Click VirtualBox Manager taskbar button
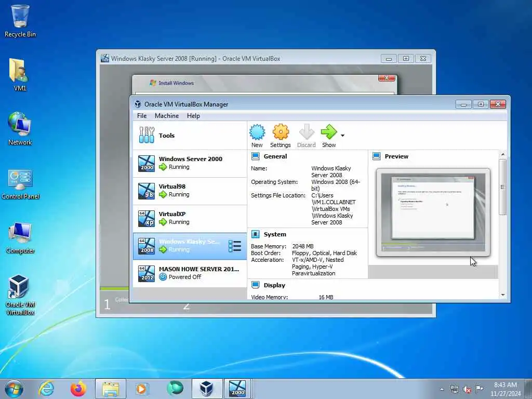This screenshot has width=532, height=399. click(x=207, y=389)
